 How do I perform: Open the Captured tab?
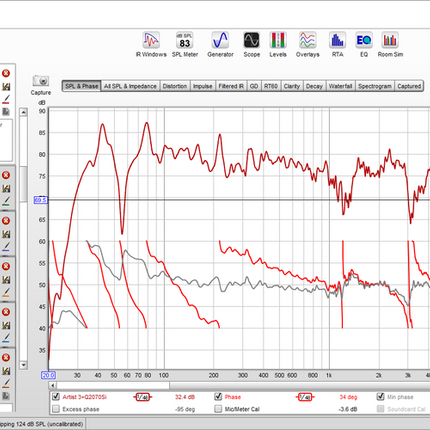coord(409,86)
